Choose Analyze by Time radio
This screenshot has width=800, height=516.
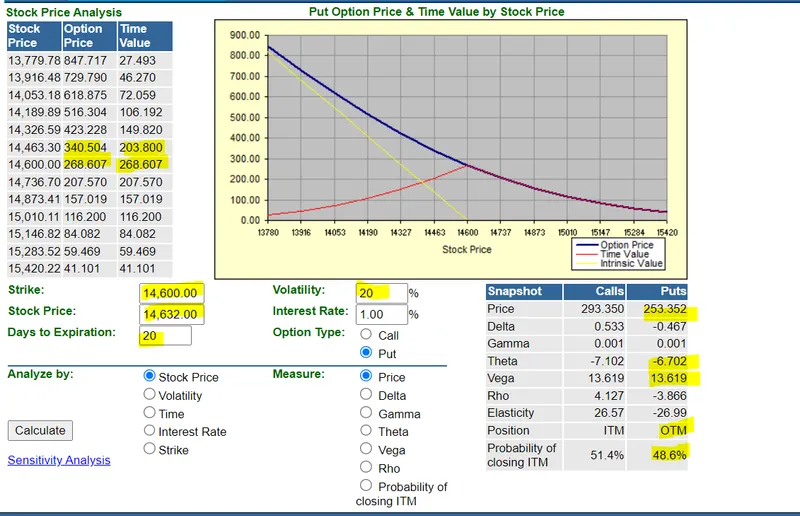pos(149,412)
